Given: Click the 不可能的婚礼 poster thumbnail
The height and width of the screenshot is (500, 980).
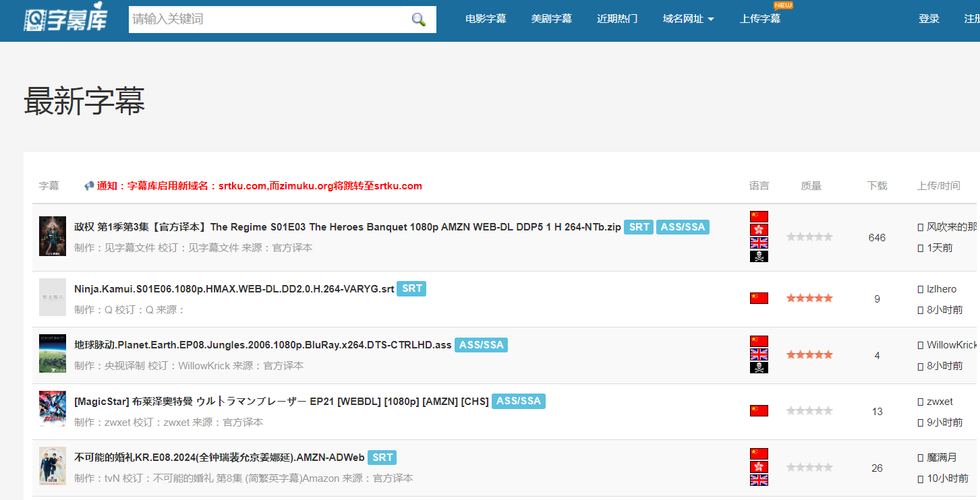Looking at the screenshot, I should pyautogui.click(x=53, y=465).
